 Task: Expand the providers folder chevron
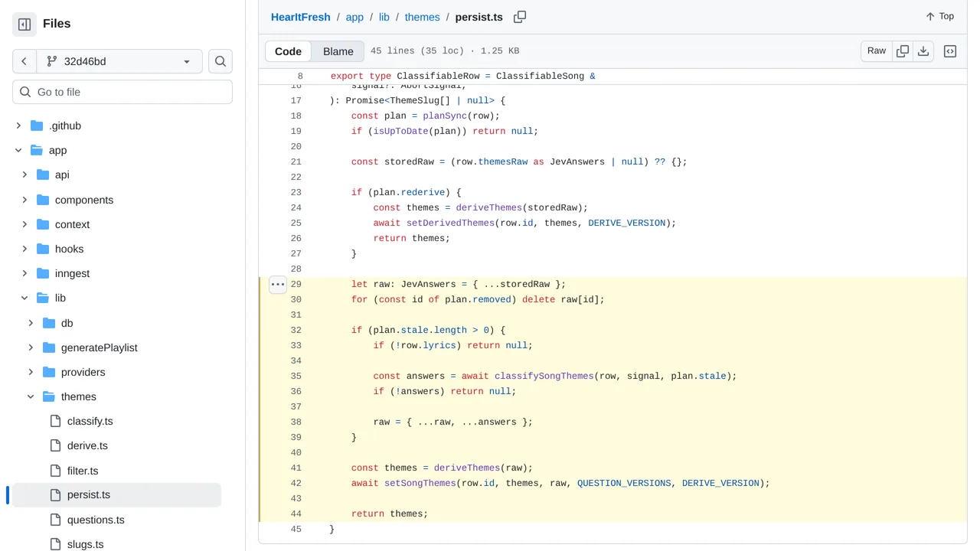(x=31, y=372)
